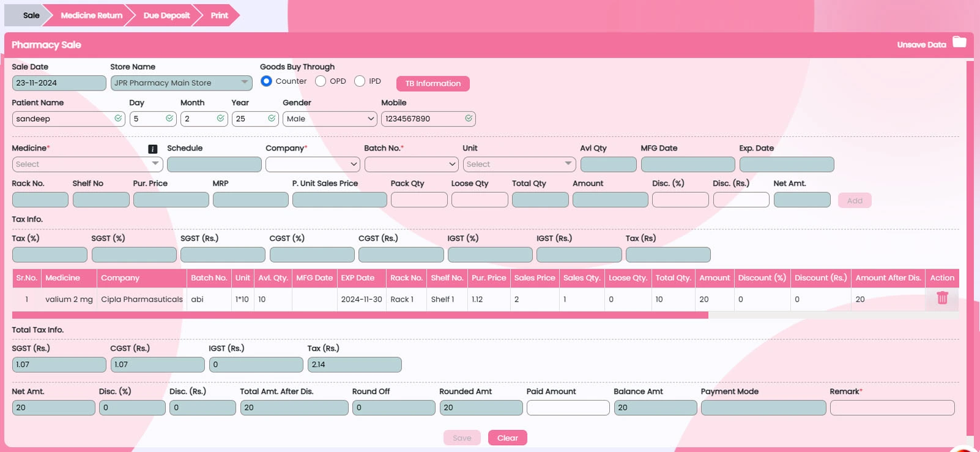Select the Counter radio button
Image resolution: width=980 pixels, height=452 pixels.
[x=266, y=81]
